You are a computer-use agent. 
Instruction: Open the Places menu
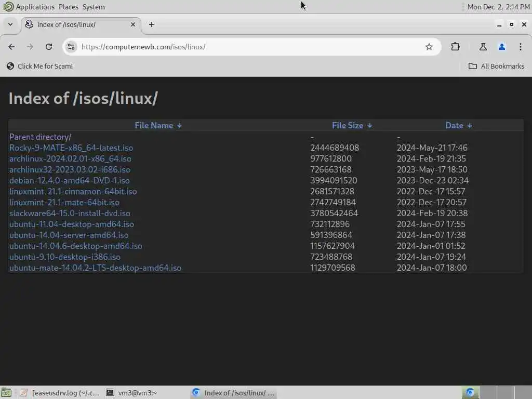68,7
